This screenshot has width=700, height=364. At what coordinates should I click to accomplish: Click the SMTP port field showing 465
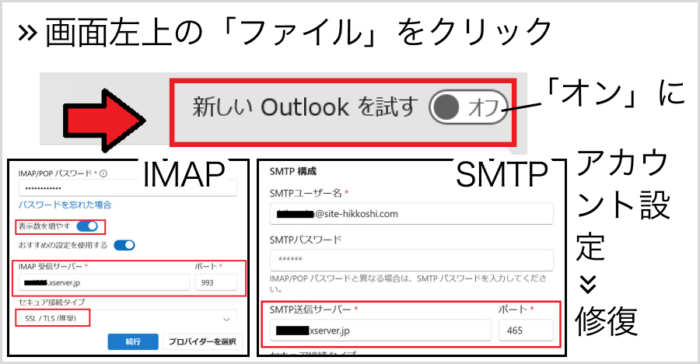click(526, 331)
